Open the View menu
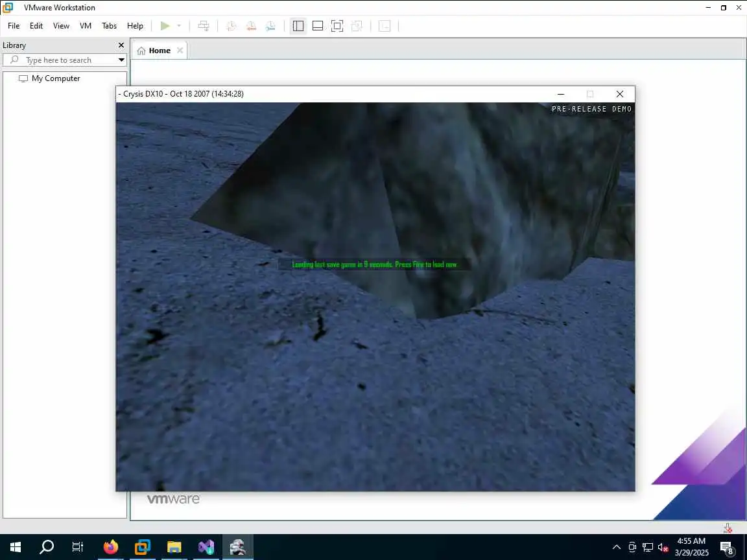Viewport: 747px width, 560px height. (x=61, y=26)
